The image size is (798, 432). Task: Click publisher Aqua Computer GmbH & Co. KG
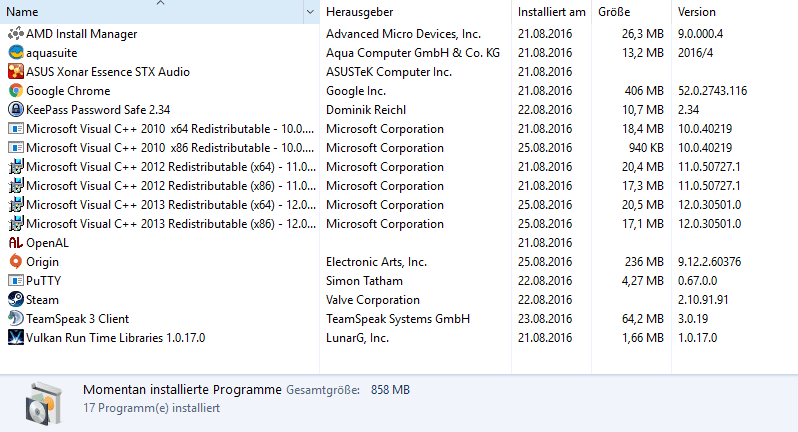coord(413,53)
